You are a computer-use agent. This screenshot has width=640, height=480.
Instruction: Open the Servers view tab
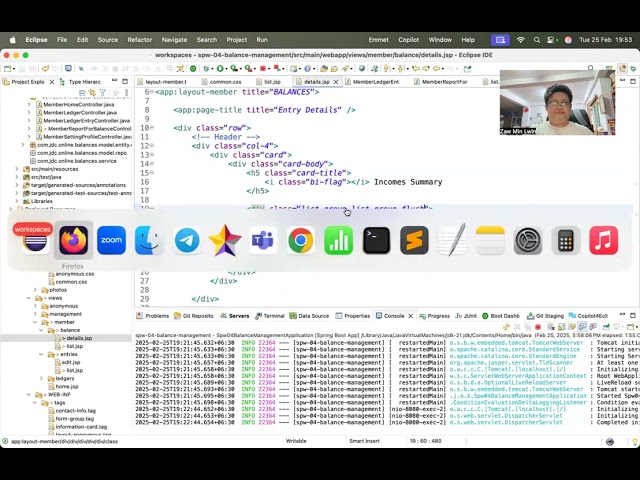235,316
